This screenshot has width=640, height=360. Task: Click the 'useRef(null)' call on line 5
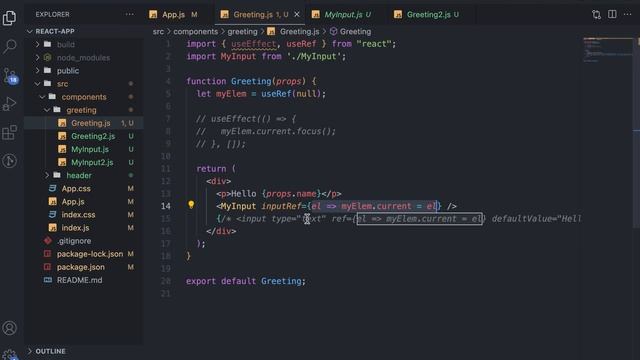[x=291, y=93]
